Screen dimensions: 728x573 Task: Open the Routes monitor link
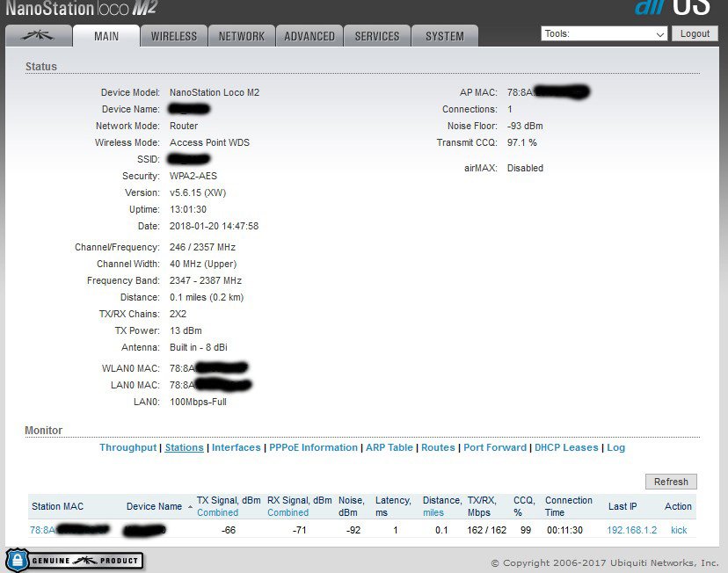tap(438, 447)
